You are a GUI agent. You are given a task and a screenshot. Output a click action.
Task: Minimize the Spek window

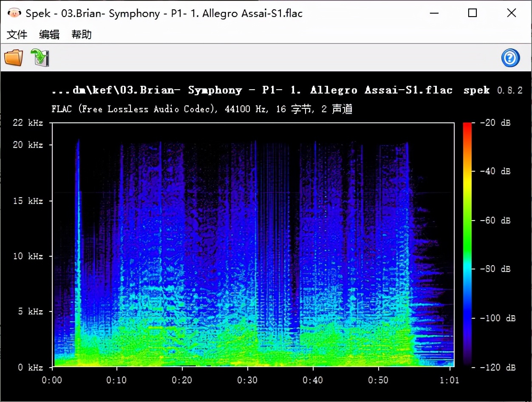[434, 13]
